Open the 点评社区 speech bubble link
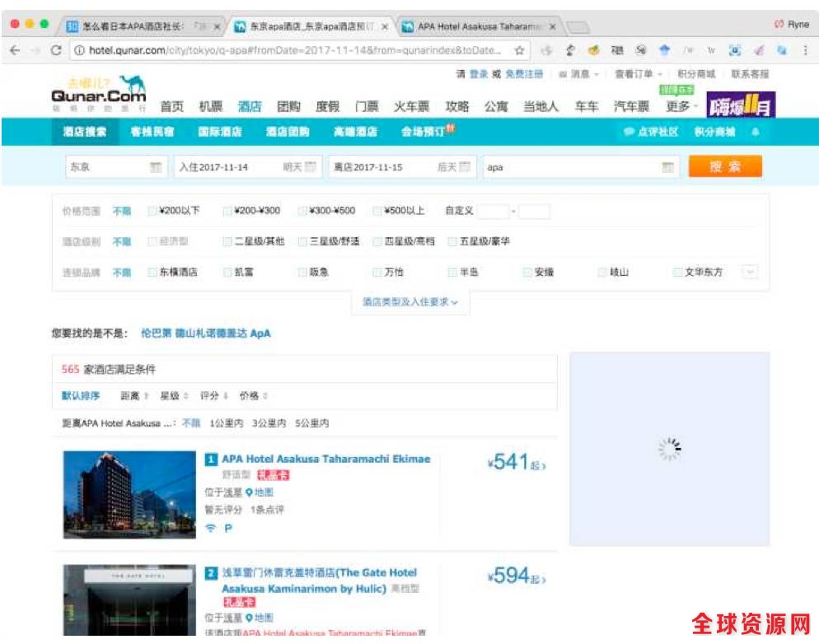 [x=651, y=132]
